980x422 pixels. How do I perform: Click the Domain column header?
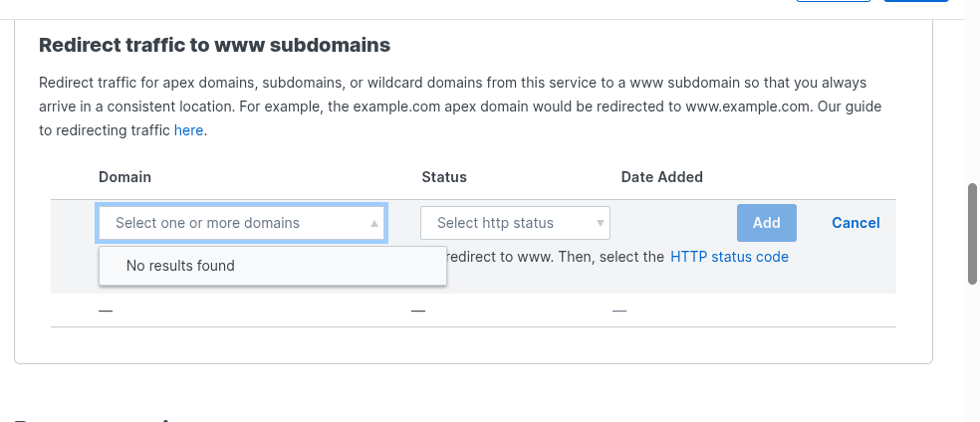click(x=124, y=177)
